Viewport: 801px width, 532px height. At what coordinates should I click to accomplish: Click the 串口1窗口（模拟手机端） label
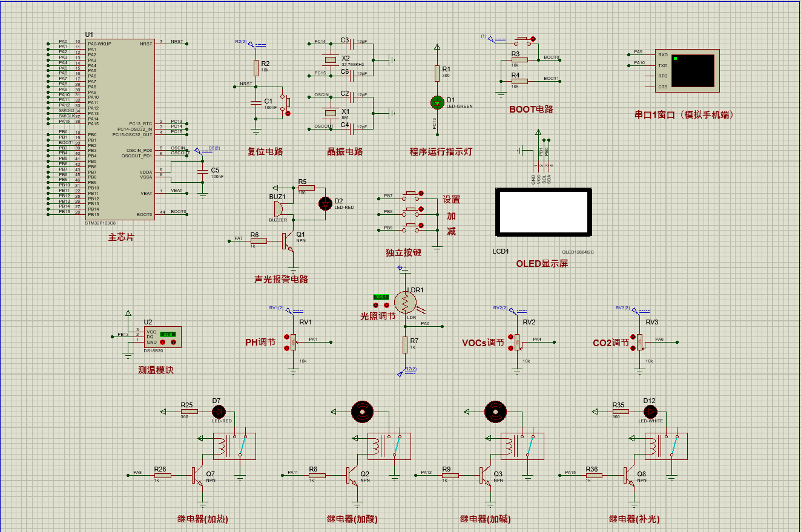coord(685,114)
